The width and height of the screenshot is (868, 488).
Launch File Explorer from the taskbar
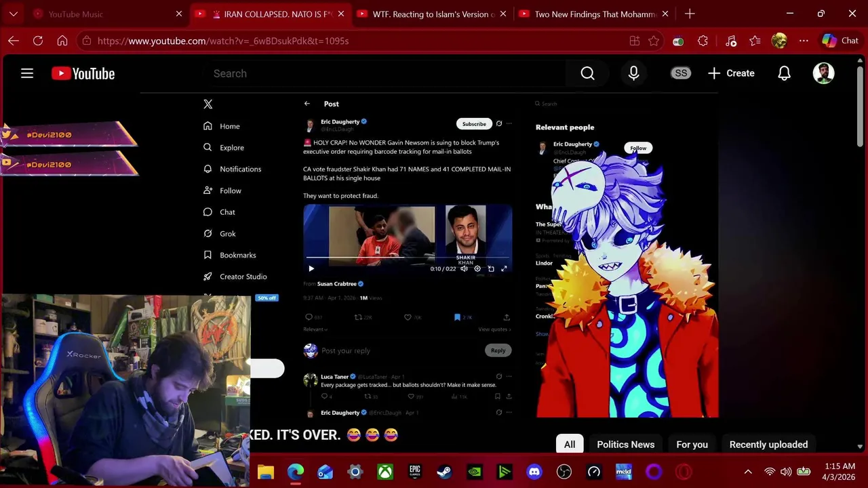click(x=265, y=472)
